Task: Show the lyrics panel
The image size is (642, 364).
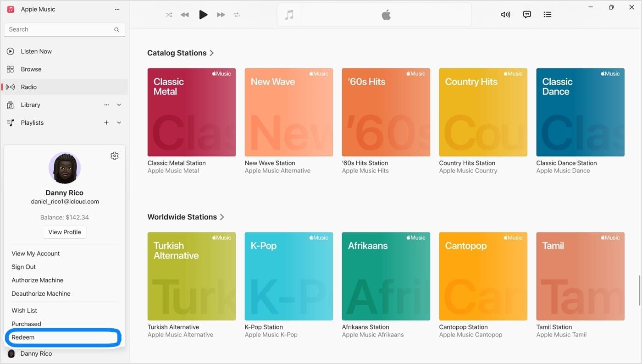Action: pyautogui.click(x=526, y=14)
